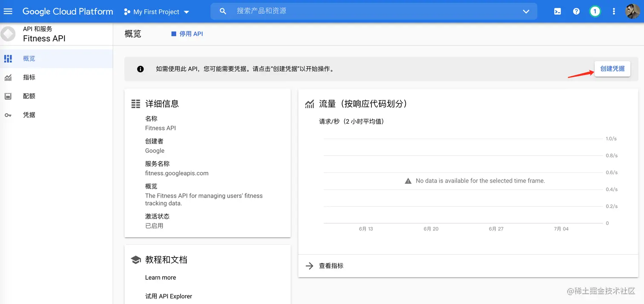The width and height of the screenshot is (644, 304).
Task: Expand the search bar dropdown chevron
Action: point(526,11)
